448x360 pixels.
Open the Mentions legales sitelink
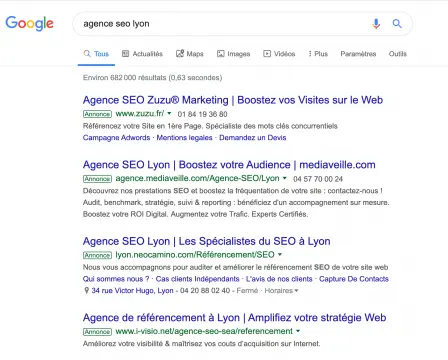[184, 138]
